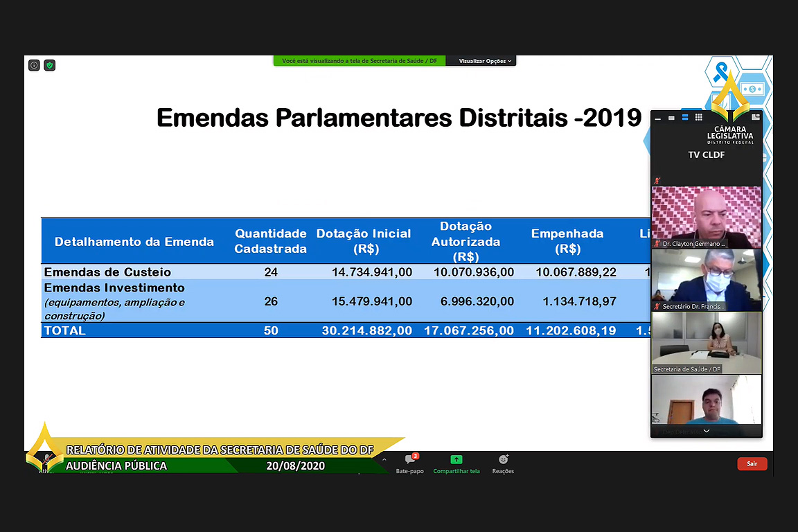Open the Visualizar Opções dropdown

click(485, 61)
